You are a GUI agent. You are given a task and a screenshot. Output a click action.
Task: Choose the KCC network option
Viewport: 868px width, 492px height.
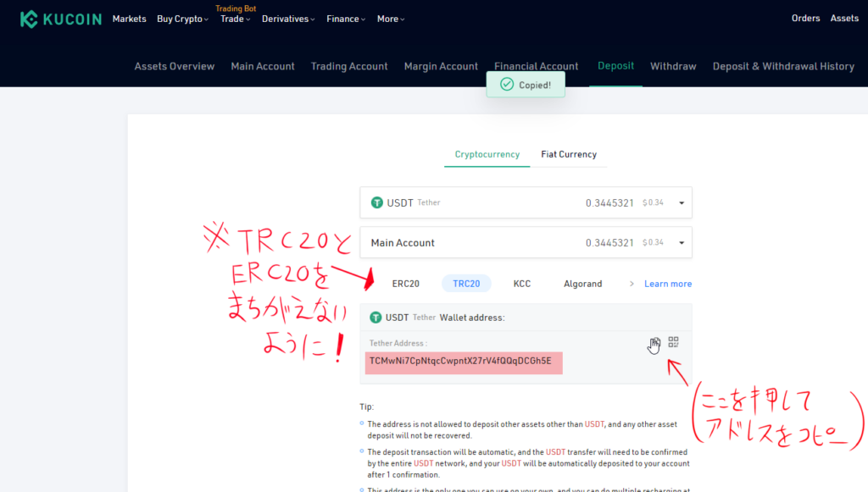click(x=522, y=284)
